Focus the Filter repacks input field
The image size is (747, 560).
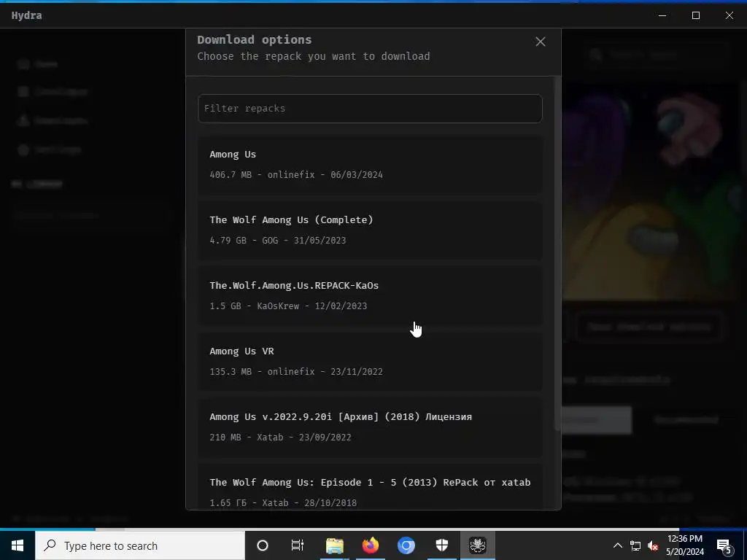tap(370, 109)
